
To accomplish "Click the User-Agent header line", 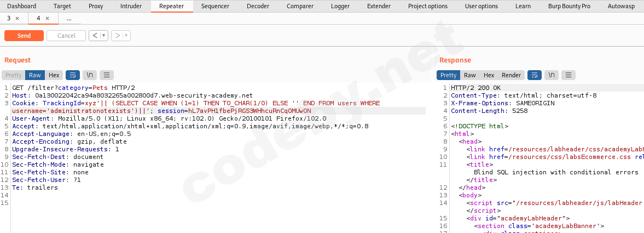I will (x=169, y=118).
